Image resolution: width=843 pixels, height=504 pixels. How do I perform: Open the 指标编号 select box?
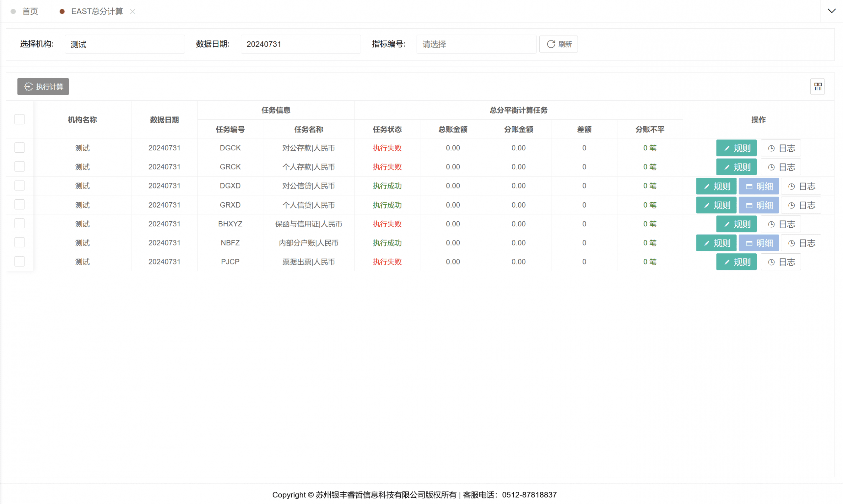(476, 44)
